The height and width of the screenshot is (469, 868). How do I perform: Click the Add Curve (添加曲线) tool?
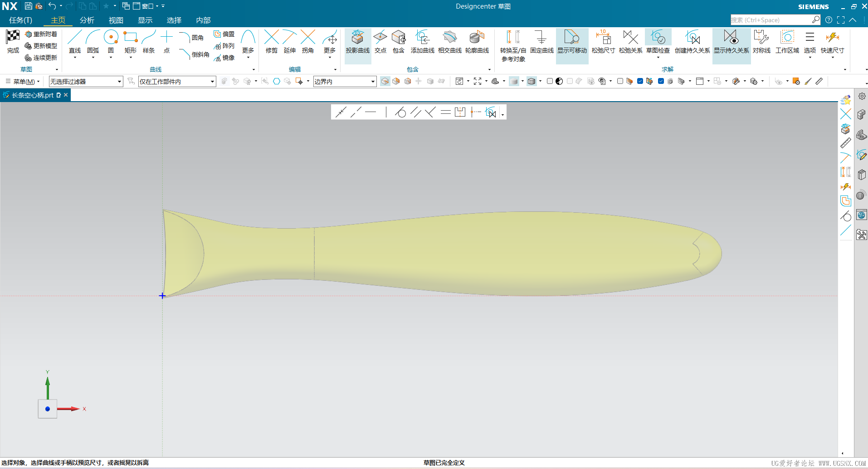click(422, 41)
